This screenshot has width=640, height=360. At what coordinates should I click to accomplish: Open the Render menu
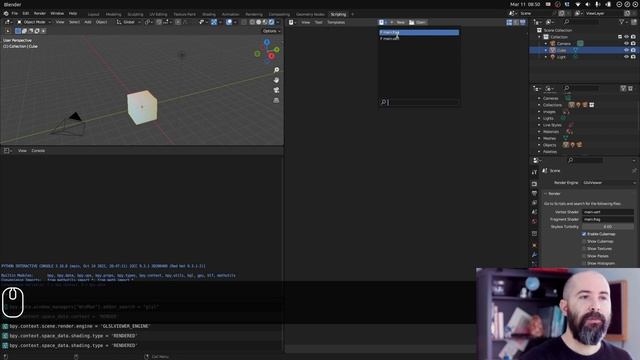point(40,13)
